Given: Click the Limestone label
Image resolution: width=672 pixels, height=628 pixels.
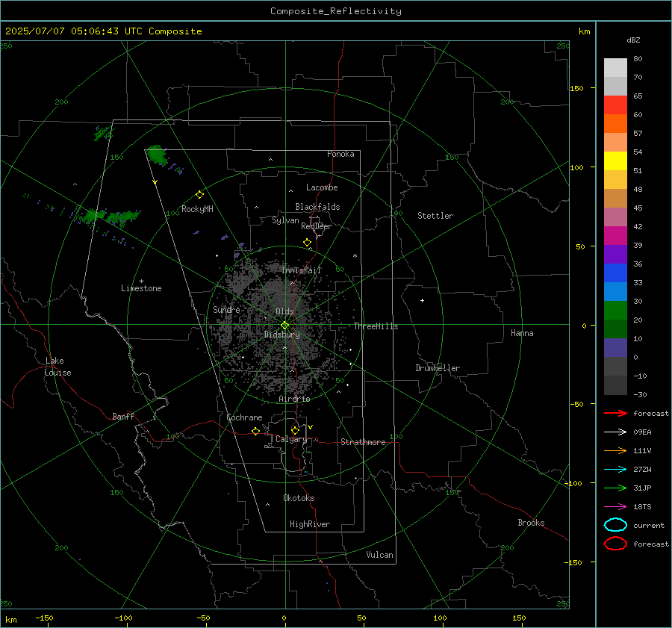Looking at the screenshot, I should (x=141, y=288).
